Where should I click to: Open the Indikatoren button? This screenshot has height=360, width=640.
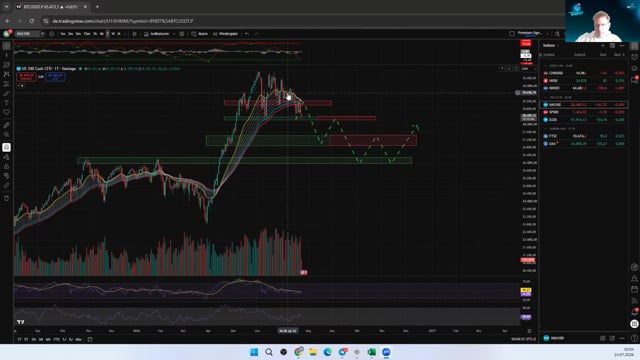(x=156, y=34)
